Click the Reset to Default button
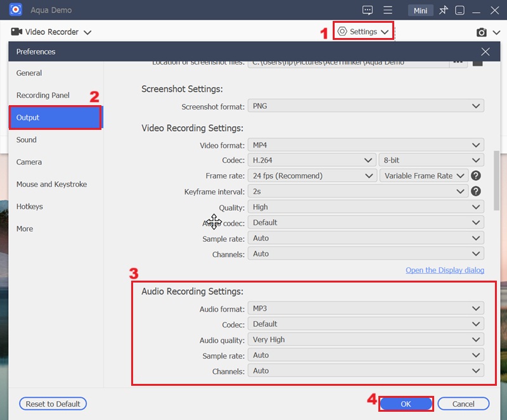 (53, 404)
